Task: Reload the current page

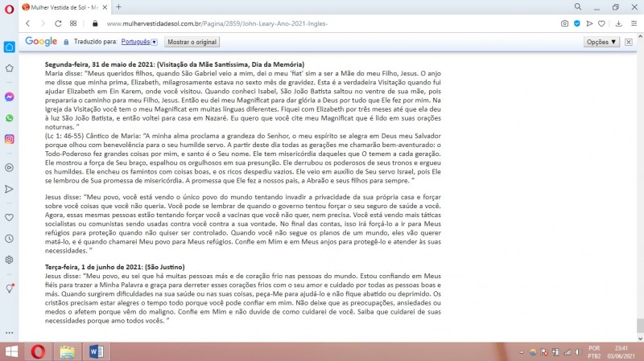Action: 56,23
